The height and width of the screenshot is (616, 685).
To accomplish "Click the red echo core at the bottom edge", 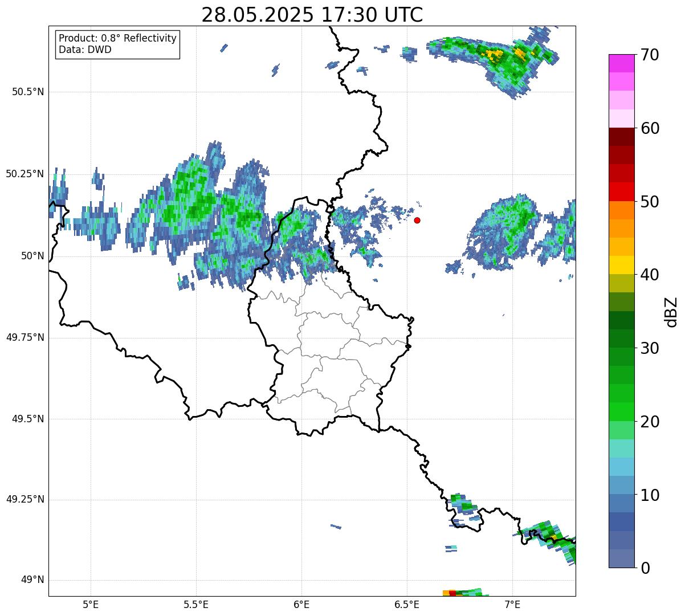I will (x=452, y=594).
